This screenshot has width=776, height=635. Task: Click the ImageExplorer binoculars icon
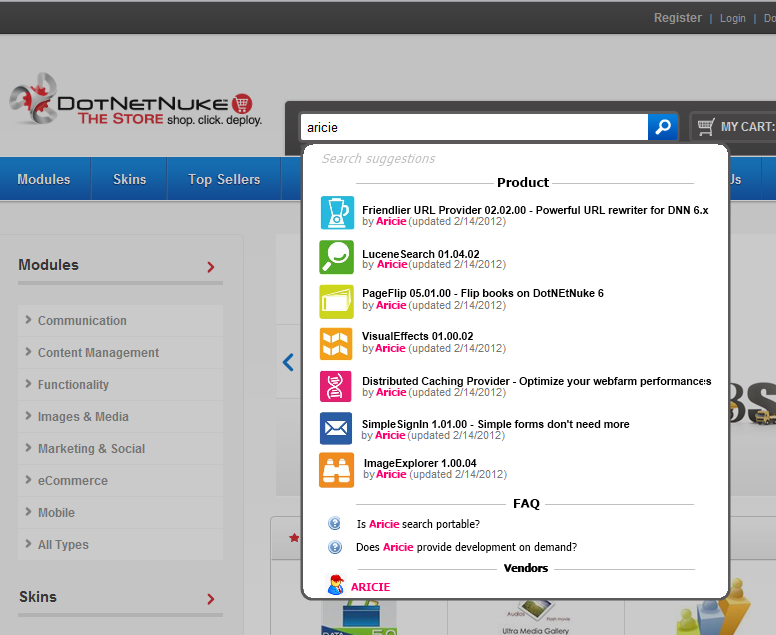(337, 470)
